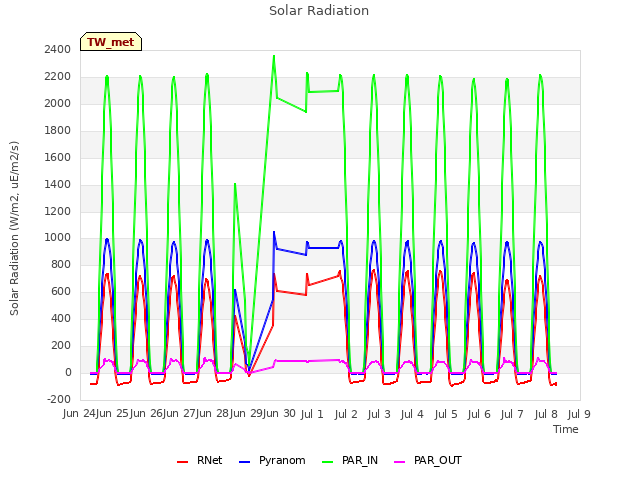Click the red RNet legend swatch
This screenshot has height=480, width=640.
182,462
